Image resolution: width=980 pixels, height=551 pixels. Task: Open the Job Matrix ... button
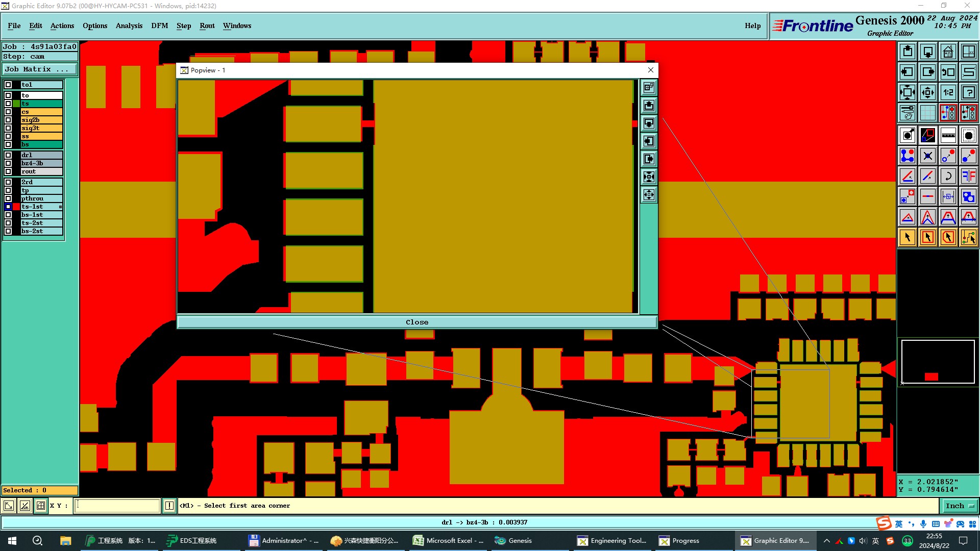point(40,69)
